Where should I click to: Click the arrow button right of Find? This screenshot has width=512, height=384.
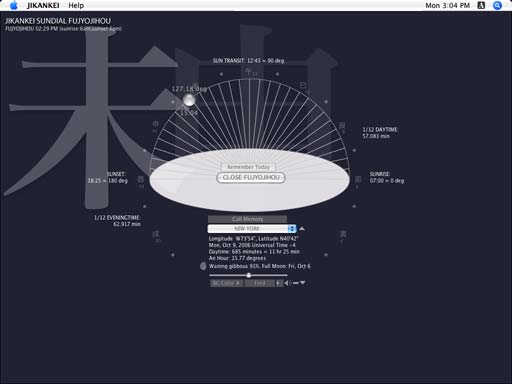[279, 283]
